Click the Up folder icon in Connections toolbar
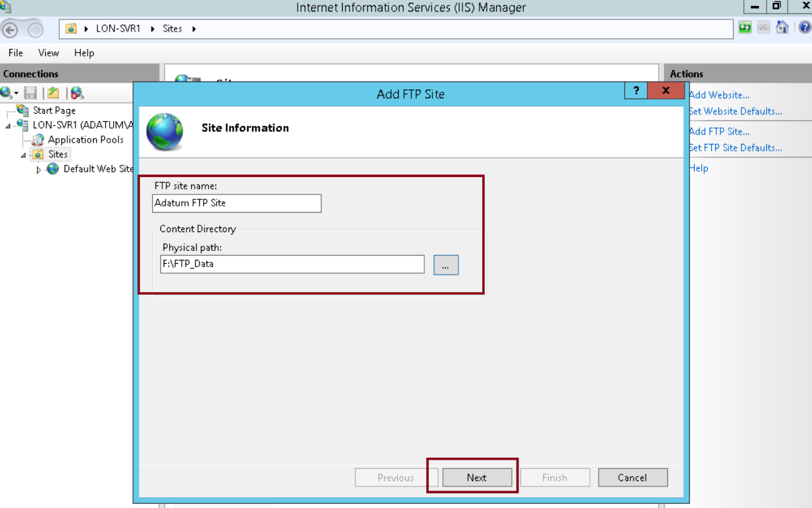 point(53,93)
